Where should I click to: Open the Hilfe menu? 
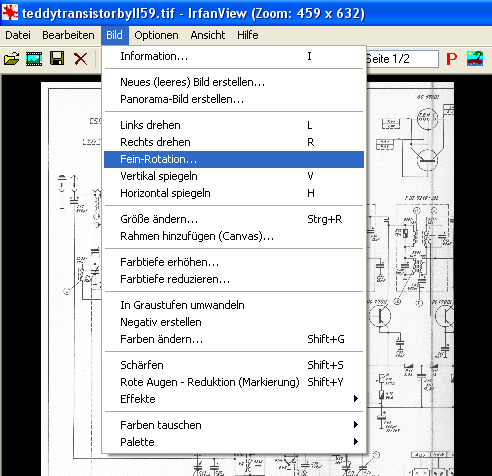click(x=248, y=35)
